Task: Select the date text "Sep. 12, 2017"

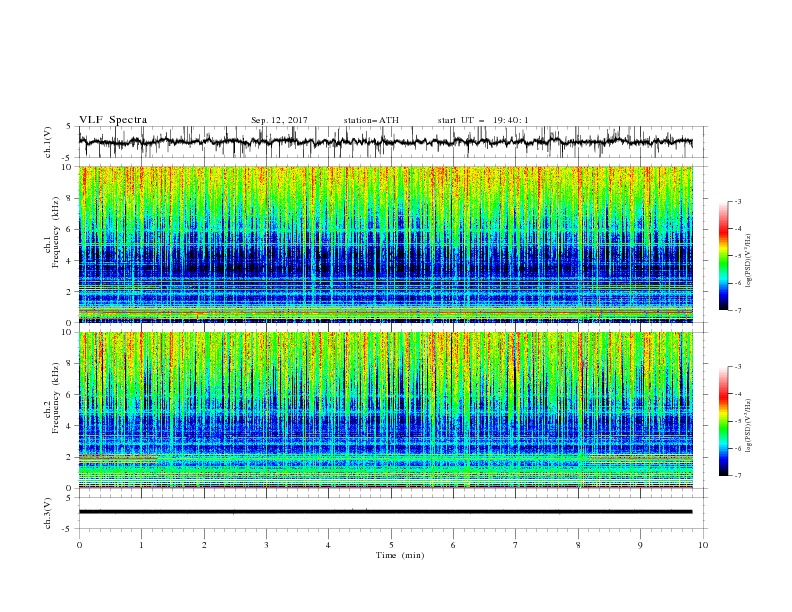Action: coord(279,120)
